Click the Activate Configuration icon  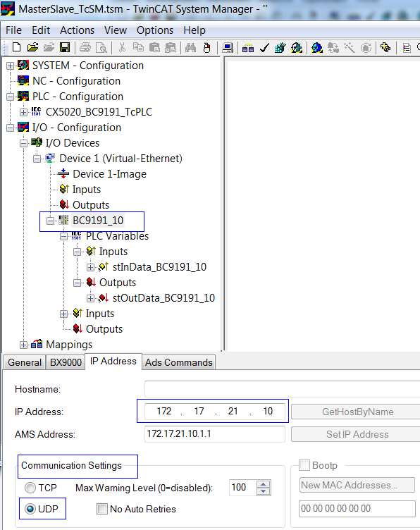point(280,48)
